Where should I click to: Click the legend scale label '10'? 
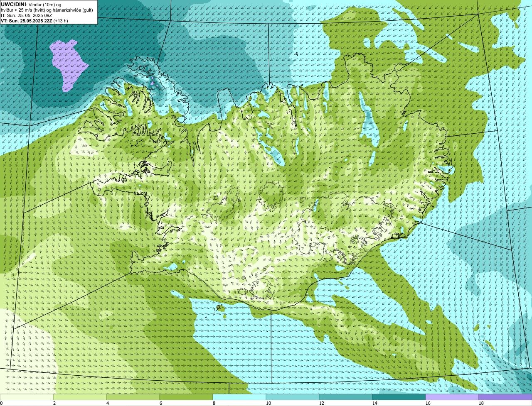click(x=268, y=403)
